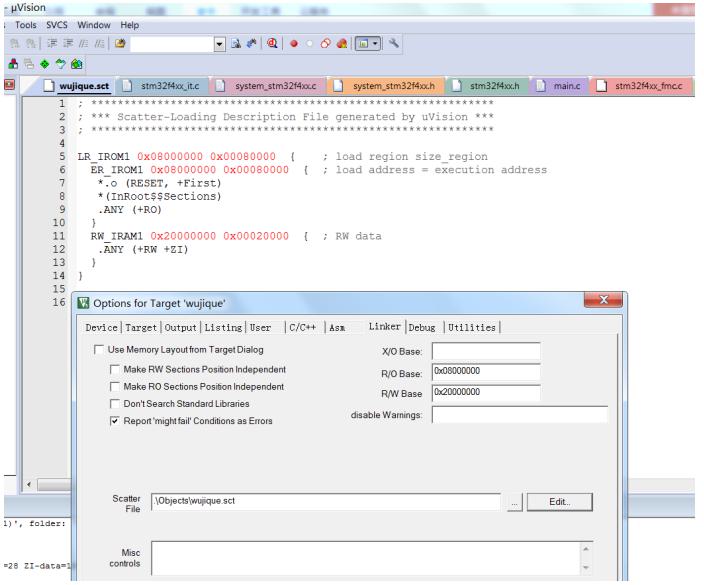Open the Find in Files icon
Image resolution: width=704 pixels, height=585 pixels.
pyautogui.click(x=120, y=43)
